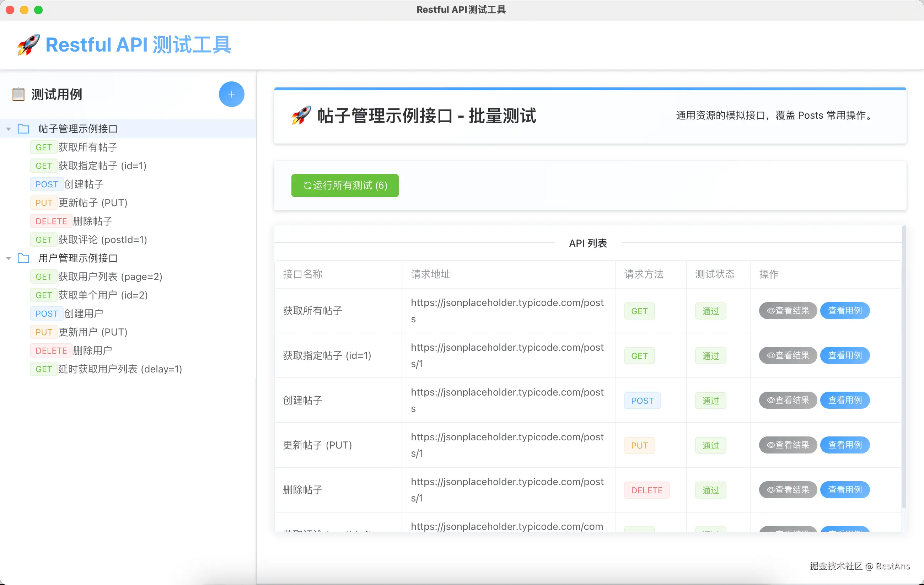Click the folder icon of 用户管理示例接口
924x585 pixels.
click(23, 258)
